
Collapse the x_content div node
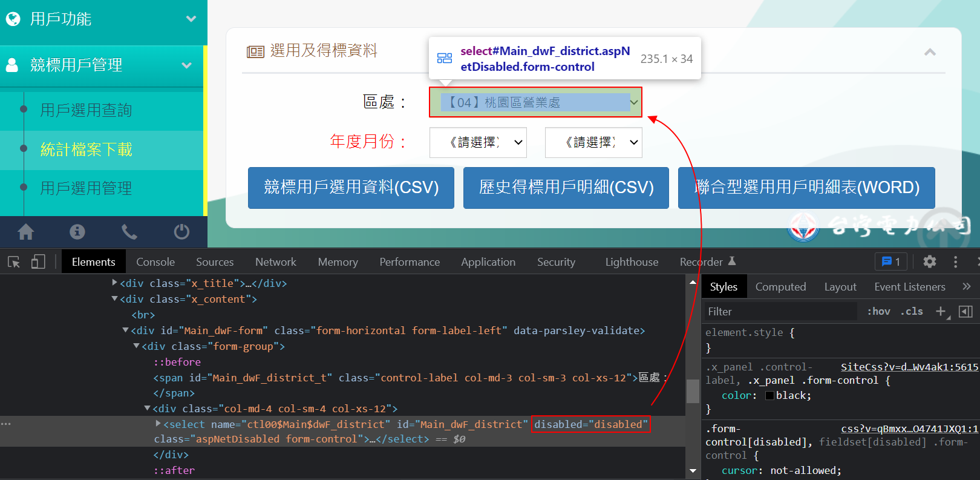pos(115,298)
